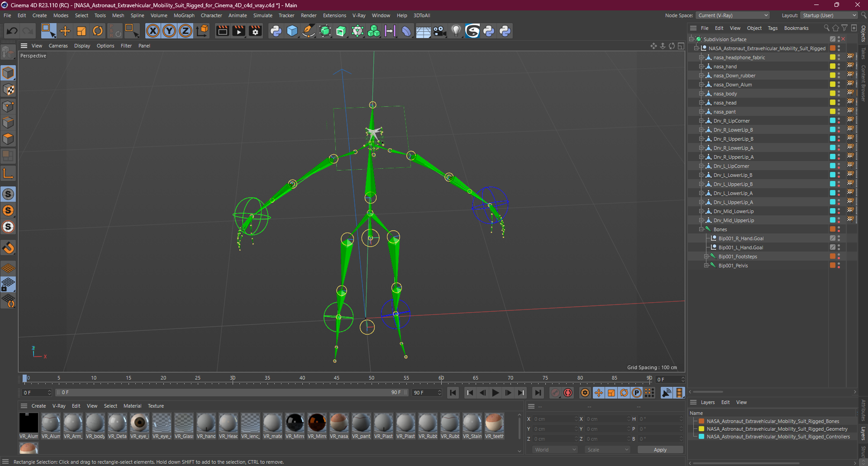Click Drv_R_LipCorner cyan layer swatch
Viewport: 868px width, 466px height.
832,121
